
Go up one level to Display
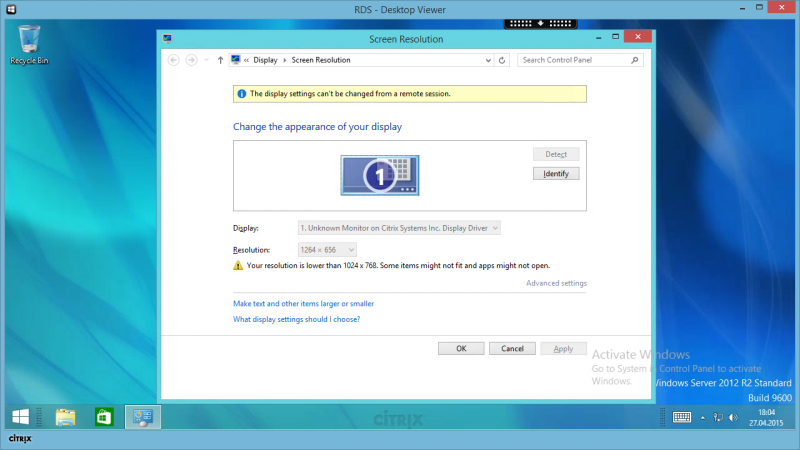220,60
